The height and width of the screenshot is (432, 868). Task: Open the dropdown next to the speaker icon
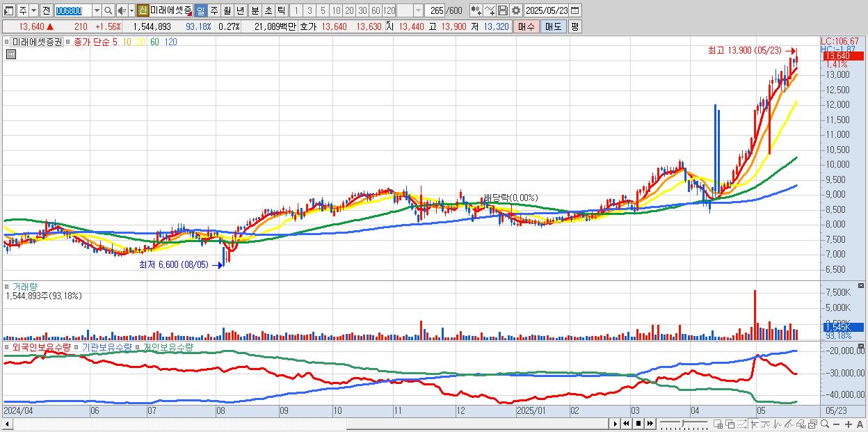[x=131, y=10]
